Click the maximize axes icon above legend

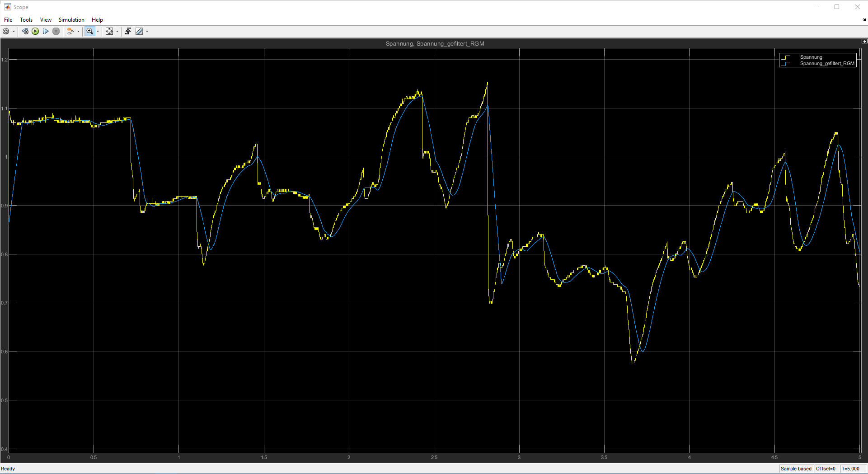pos(864,41)
